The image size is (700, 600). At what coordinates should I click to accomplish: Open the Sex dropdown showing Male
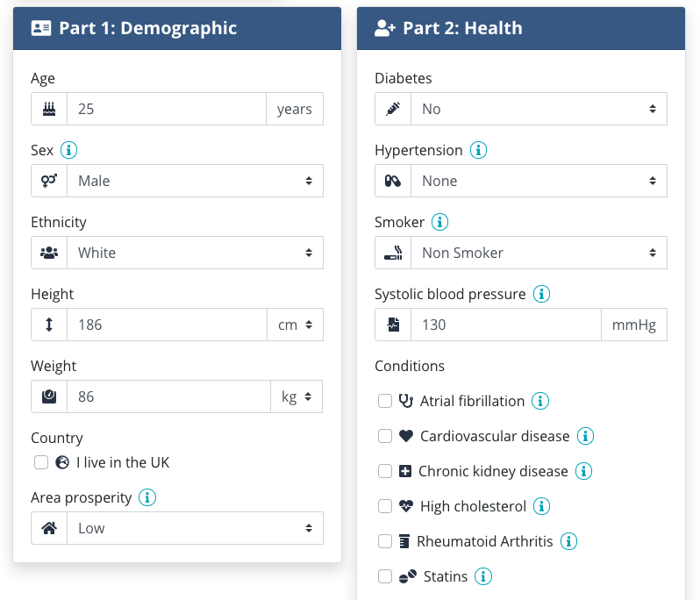tap(195, 181)
